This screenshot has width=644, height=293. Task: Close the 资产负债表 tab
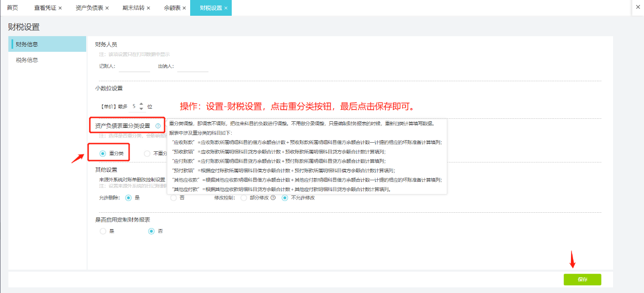point(107,8)
